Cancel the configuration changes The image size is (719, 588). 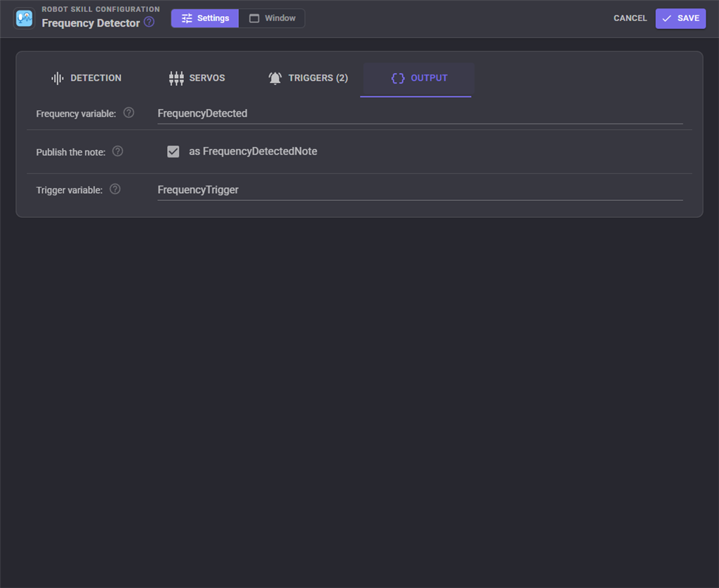coord(630,18)
